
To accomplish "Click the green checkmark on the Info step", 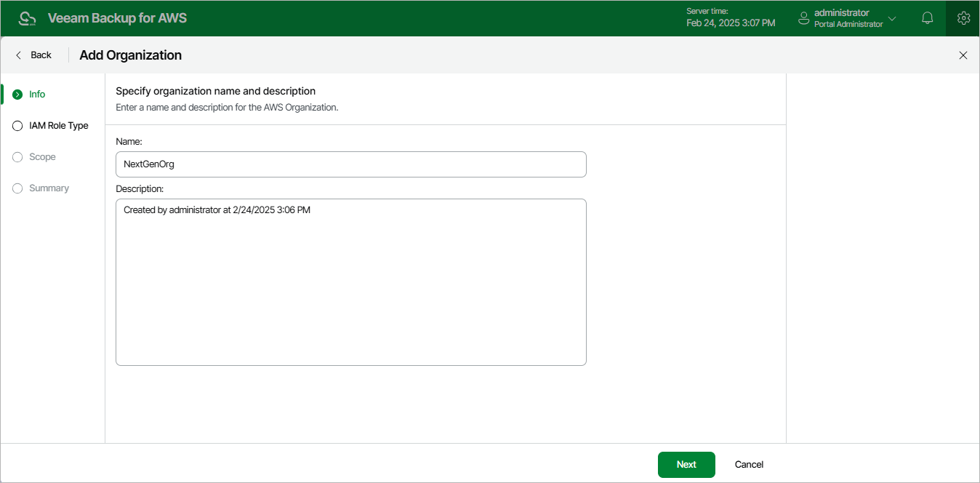I will (17, 94).
